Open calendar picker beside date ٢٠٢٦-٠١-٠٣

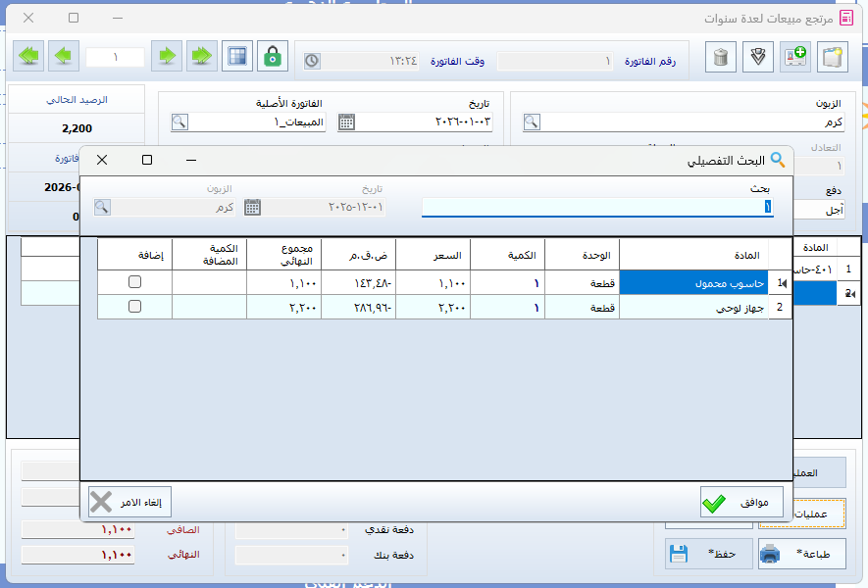[346, 122]
